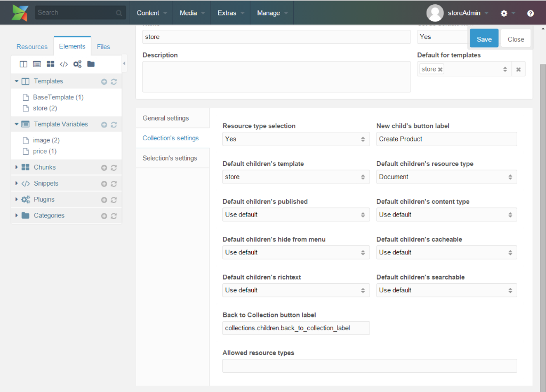Click the Description text area
The height and width of the screenshot is (392, 546).
[277, 77]
